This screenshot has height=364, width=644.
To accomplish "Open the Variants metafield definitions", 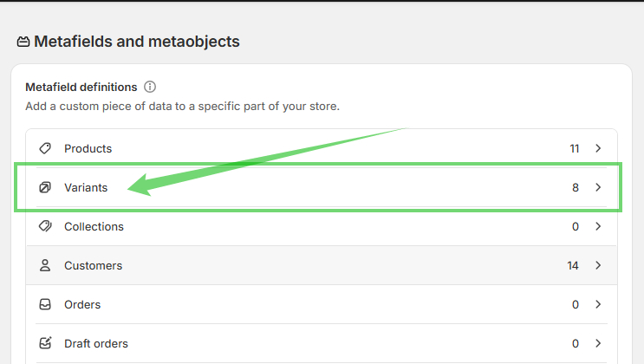I will 86,187.
